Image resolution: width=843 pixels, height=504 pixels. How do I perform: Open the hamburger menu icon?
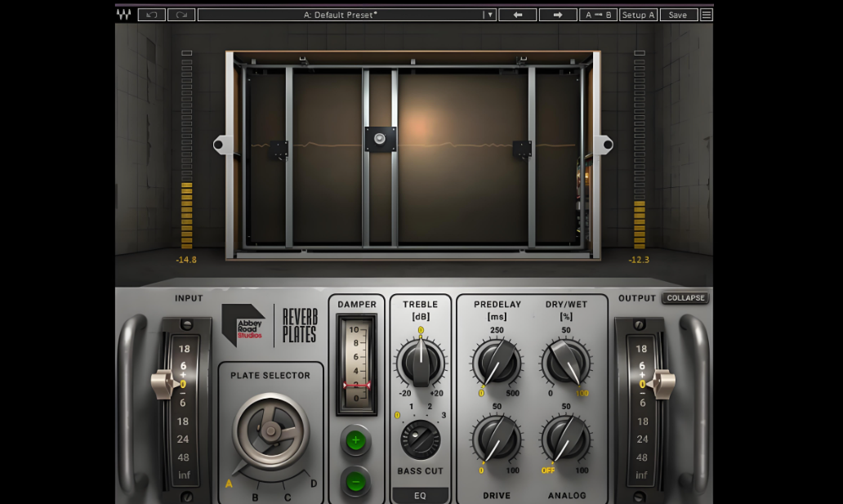[x=707, y=15]
